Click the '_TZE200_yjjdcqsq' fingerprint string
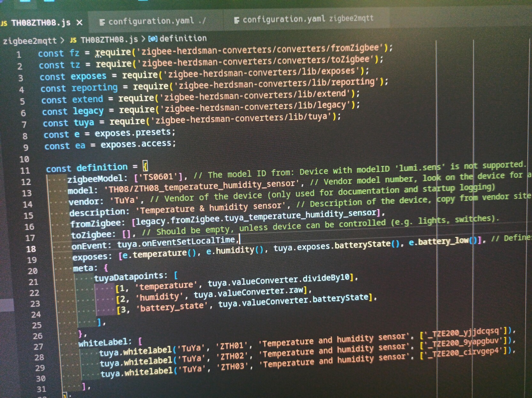Screen dimensions: 532x398 (464, 333)
